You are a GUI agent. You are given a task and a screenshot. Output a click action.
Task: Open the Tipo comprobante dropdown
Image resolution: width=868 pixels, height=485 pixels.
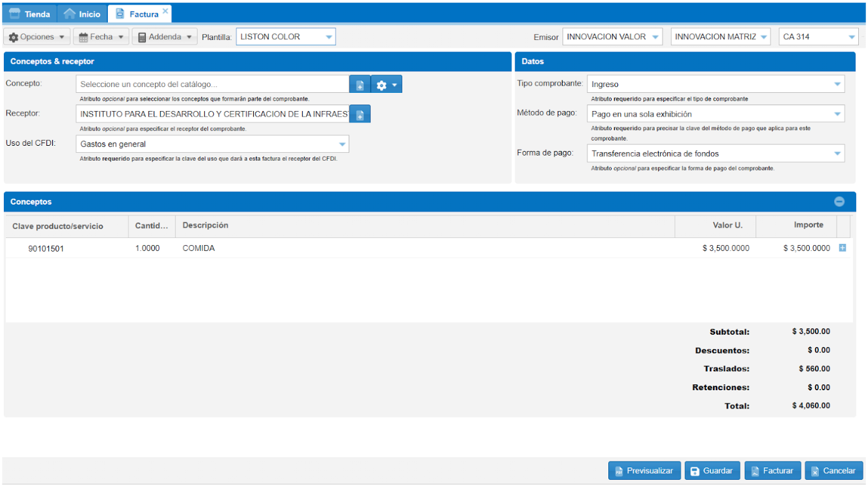[x=837, y=84]
